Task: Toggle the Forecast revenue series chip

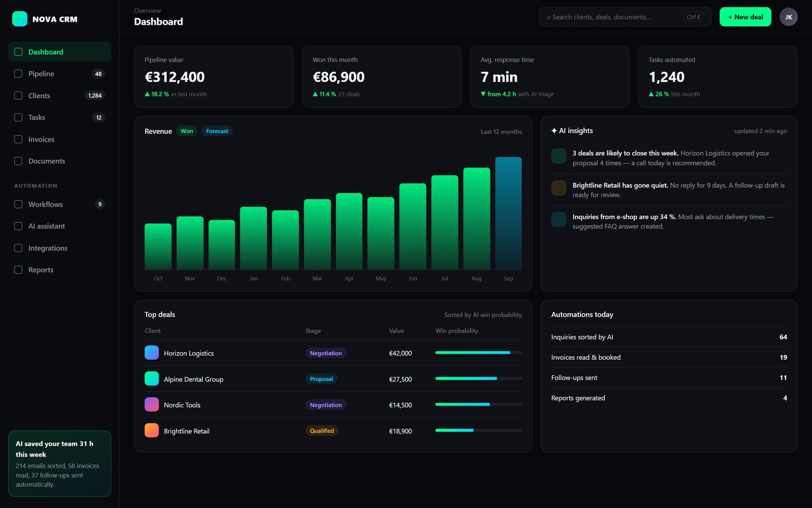Action: click(x=217, y=131)
